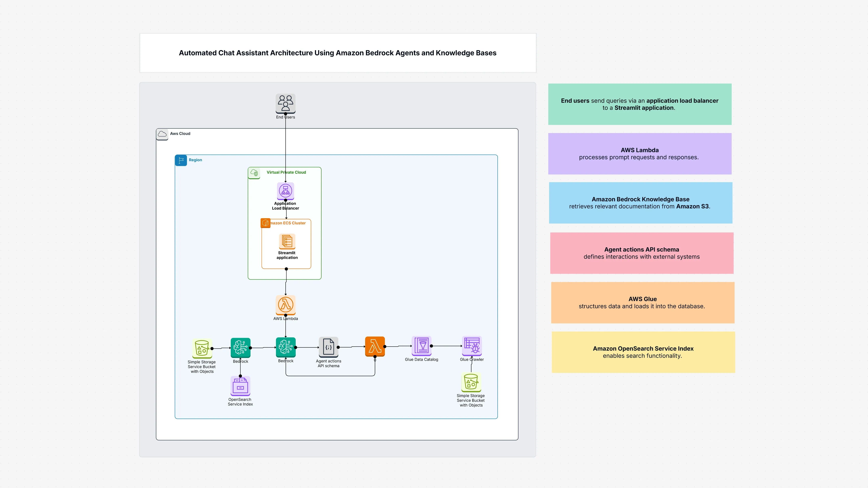Click the Aws Cloud container icon
The image size is (868, 488).
[x=162, y=134]
